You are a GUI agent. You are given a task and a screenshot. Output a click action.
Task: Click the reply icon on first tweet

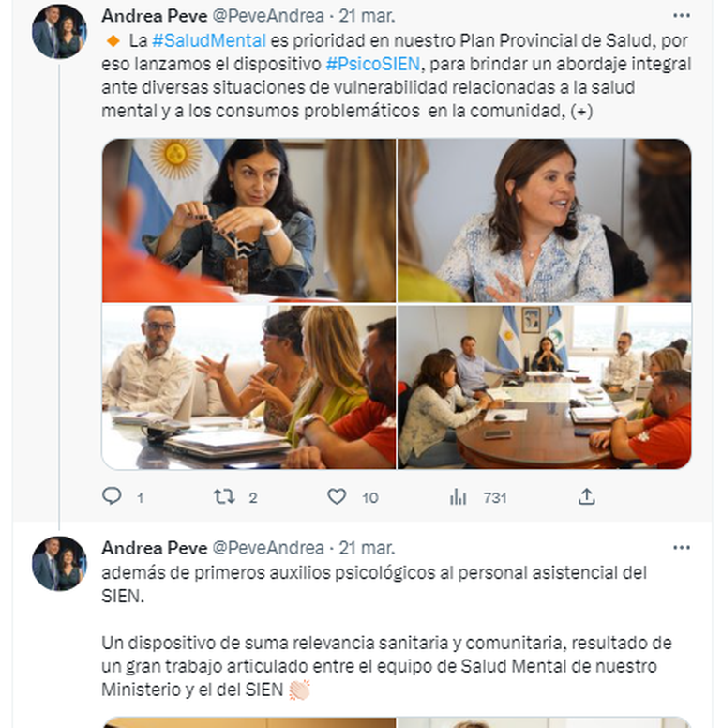coord(112,496)
